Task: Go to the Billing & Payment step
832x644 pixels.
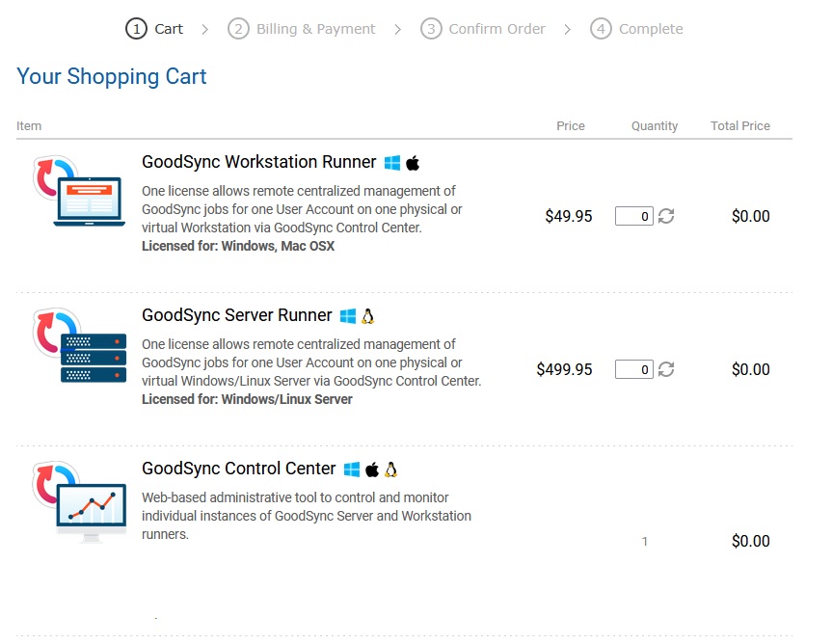Action: pyautogui.click(x=302, y=29)
